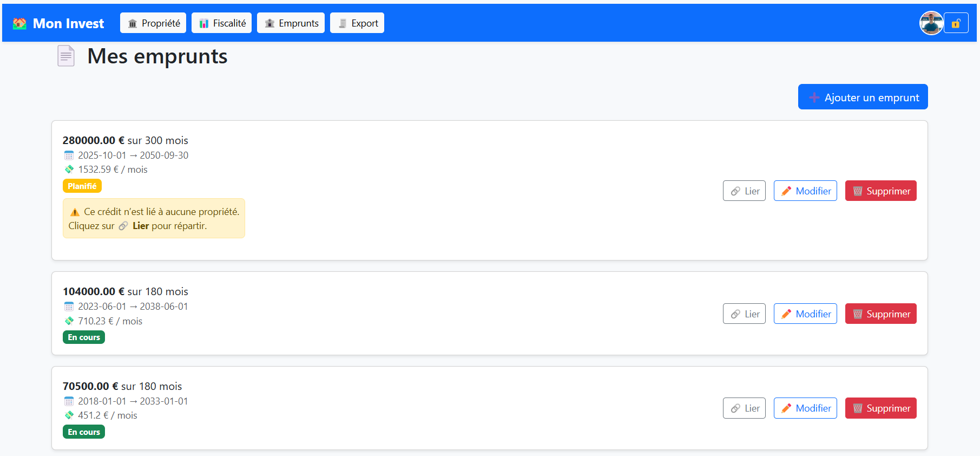This screenshot has width=980, height=456.
Task: Click Modifier for the 70500.00 € loan
Action: [805, 408]
